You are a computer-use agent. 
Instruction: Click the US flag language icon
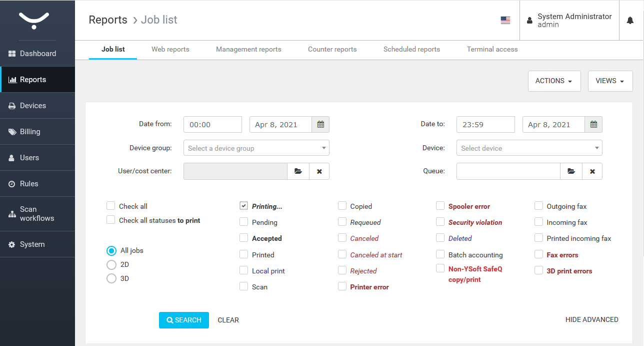coord(505,21)
